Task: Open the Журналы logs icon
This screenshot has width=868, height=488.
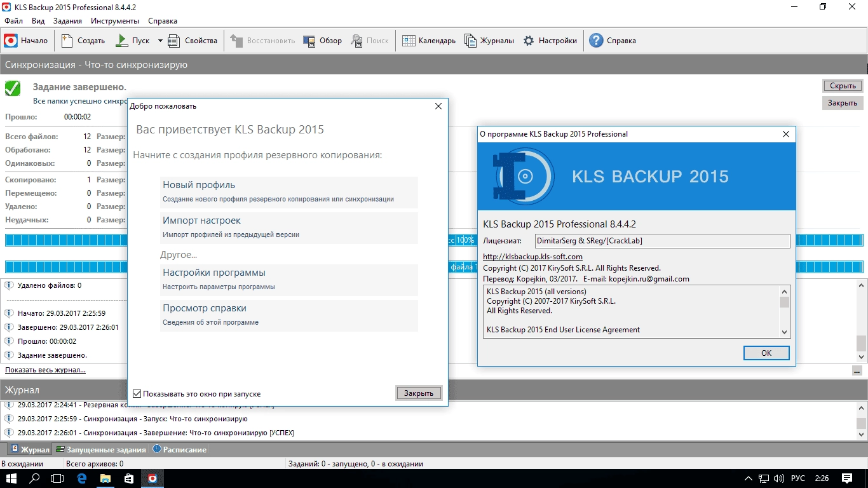Action: [x=470, y=41]
